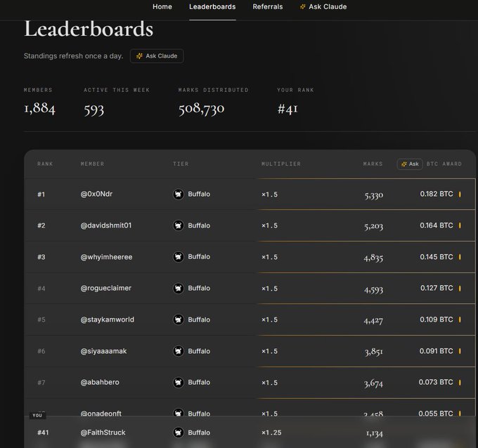Click the Ask button in table header
This screenshot has width=478, height=448.
click(x=410, y=164)
